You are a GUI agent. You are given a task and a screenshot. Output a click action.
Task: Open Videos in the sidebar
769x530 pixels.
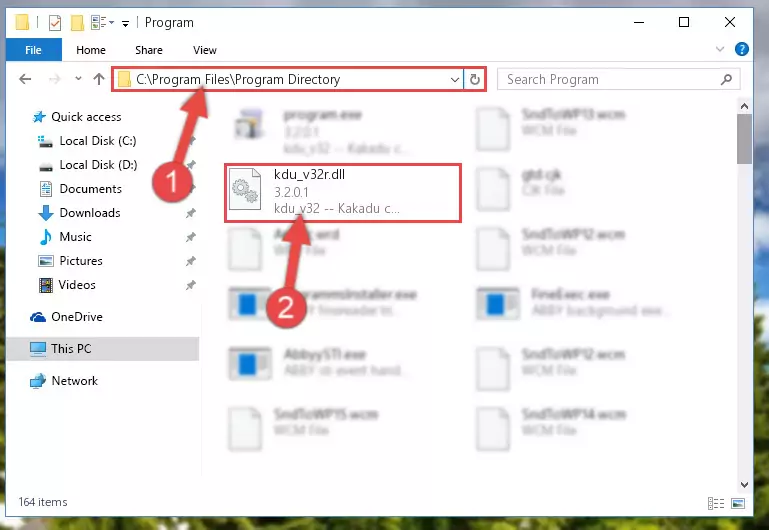pos(77,285)
